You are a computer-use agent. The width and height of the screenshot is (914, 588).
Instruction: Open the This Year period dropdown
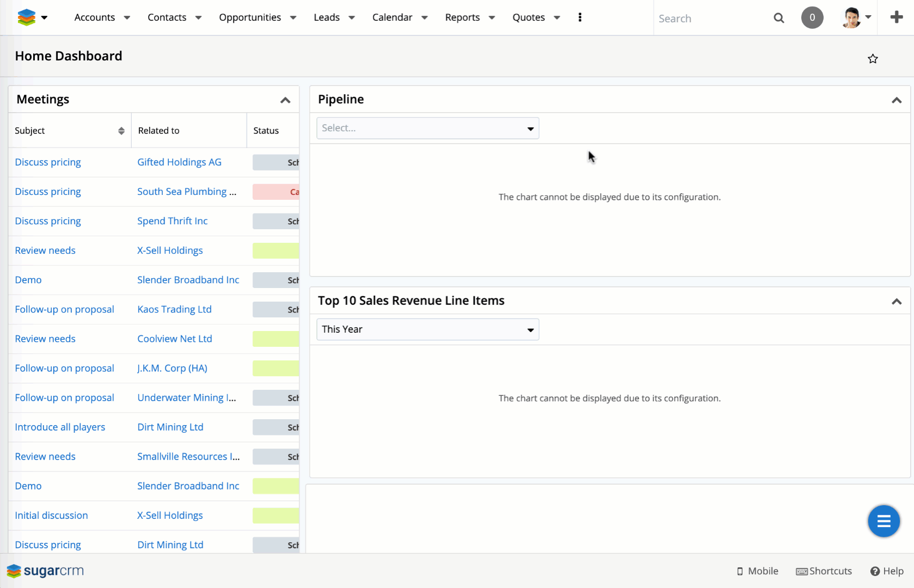click(427, 329)
